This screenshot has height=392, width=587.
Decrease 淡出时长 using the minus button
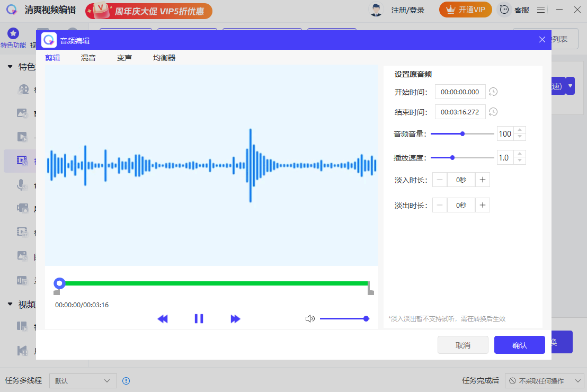point(440,205)
